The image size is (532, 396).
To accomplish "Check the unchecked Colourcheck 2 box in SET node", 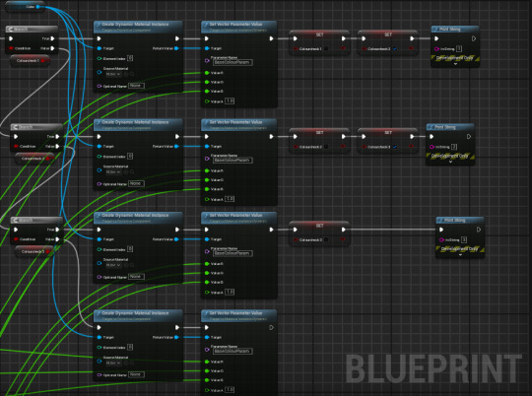I will [x=326, y=147].
